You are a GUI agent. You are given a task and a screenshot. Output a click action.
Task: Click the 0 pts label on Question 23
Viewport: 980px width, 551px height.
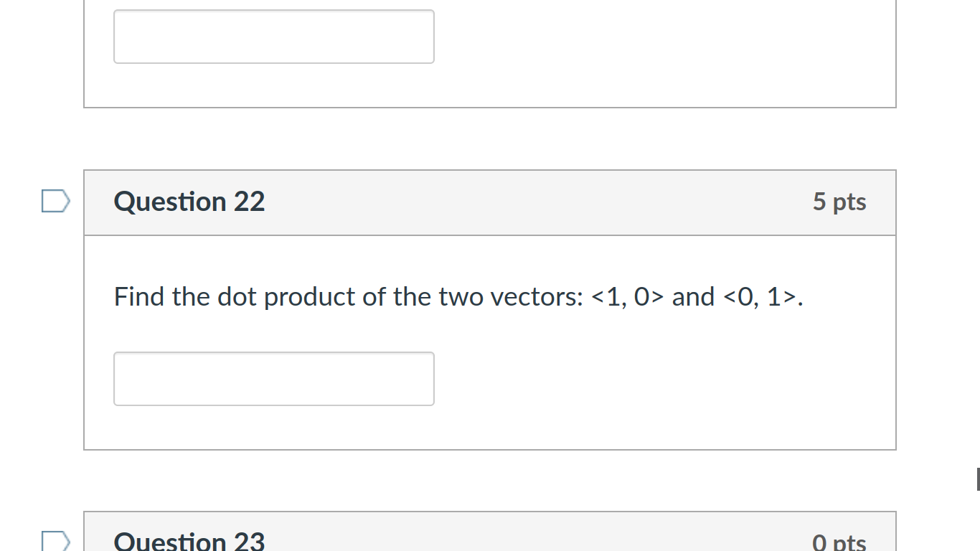[x=840, y=543]
